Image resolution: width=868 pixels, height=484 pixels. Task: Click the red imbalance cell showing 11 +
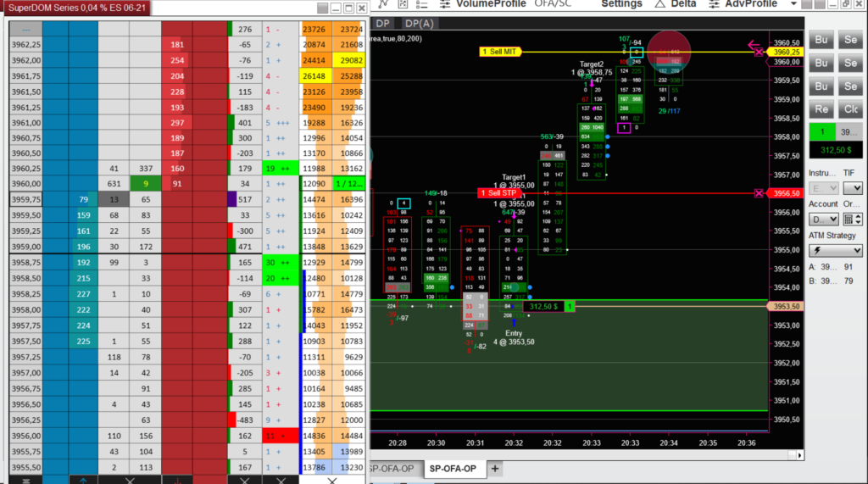pyautogui.click(x=281, y=436)
